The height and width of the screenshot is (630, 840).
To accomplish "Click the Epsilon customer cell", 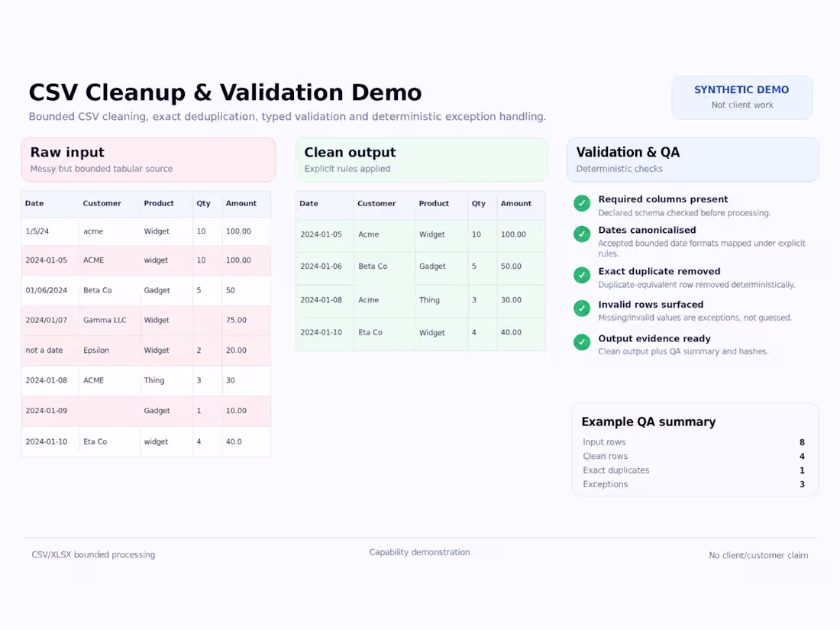I will pyautogui.click(x=96, y=351).
